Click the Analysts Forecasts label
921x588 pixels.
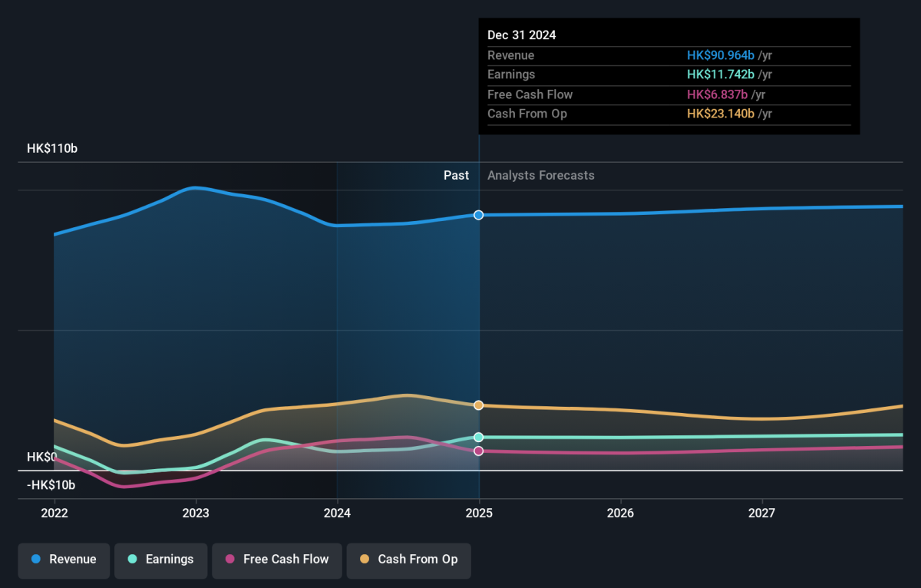541,176
